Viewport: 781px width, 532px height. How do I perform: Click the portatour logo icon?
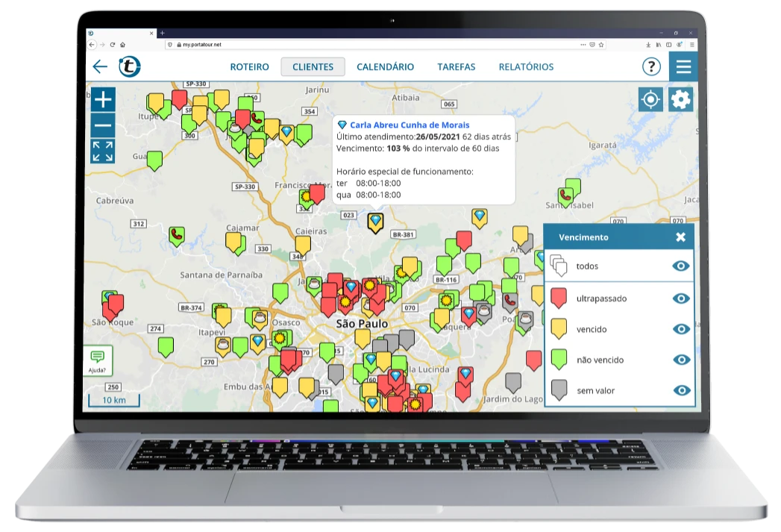[x=130, y=66]
